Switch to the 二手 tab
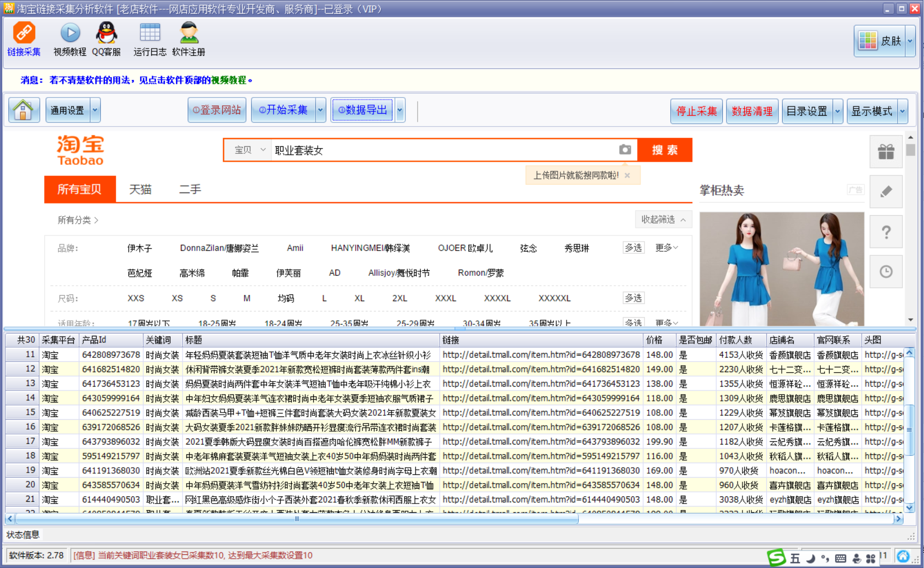The height and width of the screenshot is (568, 924). click(190, 190)
